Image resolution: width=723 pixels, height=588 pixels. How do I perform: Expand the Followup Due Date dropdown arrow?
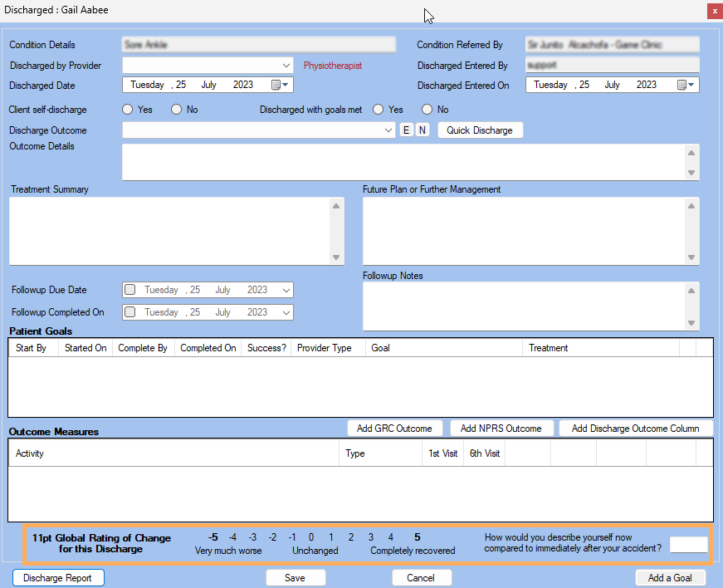pyautogui.click(x=286, y=290)
